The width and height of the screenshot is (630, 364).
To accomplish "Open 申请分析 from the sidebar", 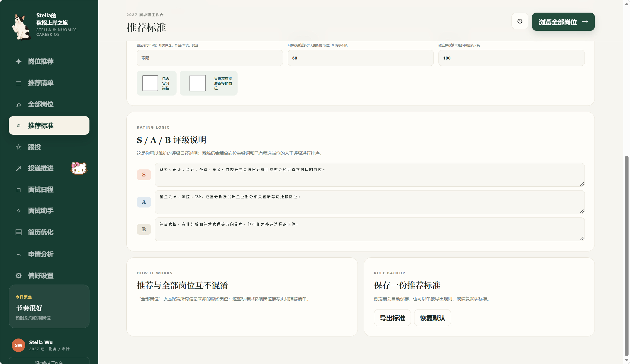I will point(49,254).
